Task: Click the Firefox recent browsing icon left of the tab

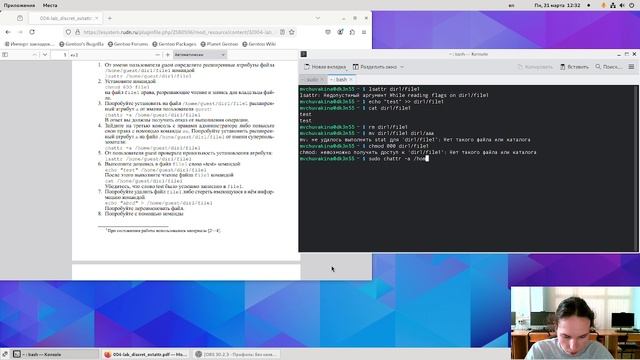Action: pyautogui.click(x=20, y=18)
